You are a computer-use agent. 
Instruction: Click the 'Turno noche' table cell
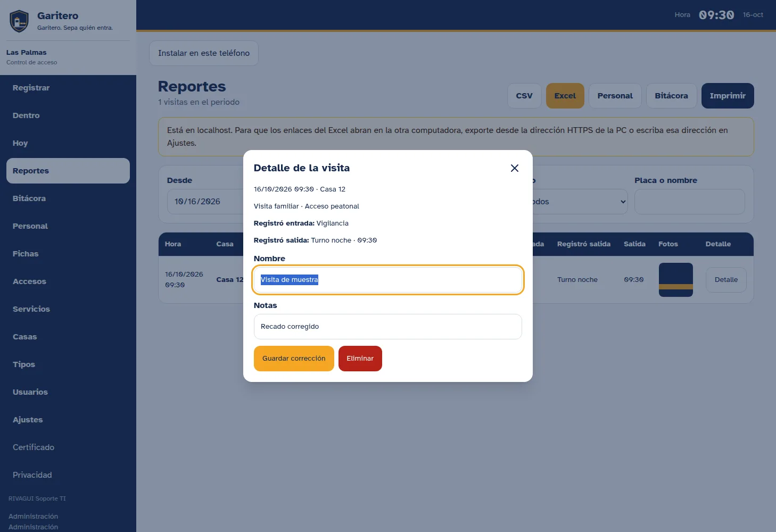577,280
